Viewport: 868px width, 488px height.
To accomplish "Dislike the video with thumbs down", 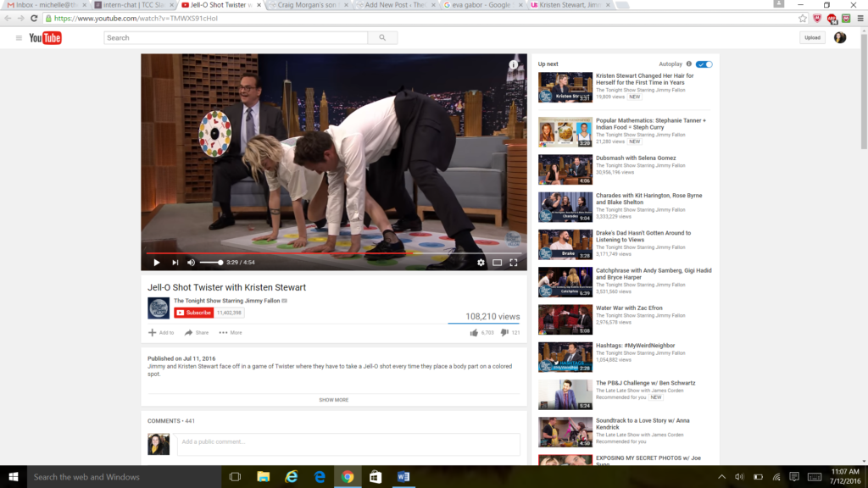I will tap(504, 333).
